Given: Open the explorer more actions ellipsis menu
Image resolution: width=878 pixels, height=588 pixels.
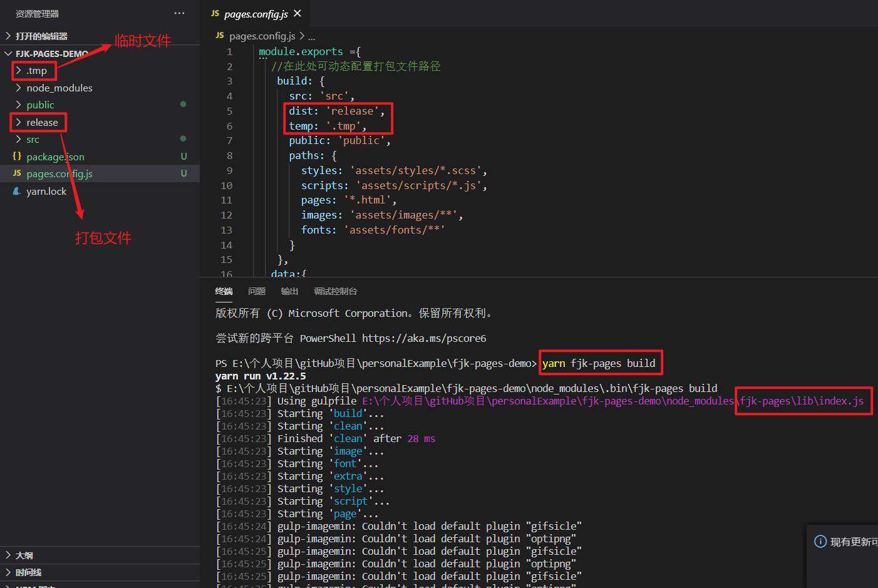Looking at the screenshot, I should pos(179,13).
